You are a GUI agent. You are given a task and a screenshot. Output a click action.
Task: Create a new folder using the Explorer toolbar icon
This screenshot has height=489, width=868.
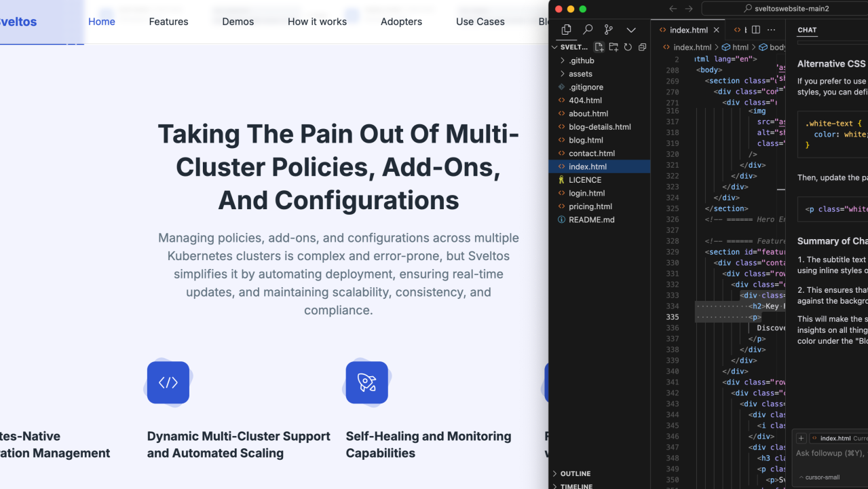pos(613,47)
